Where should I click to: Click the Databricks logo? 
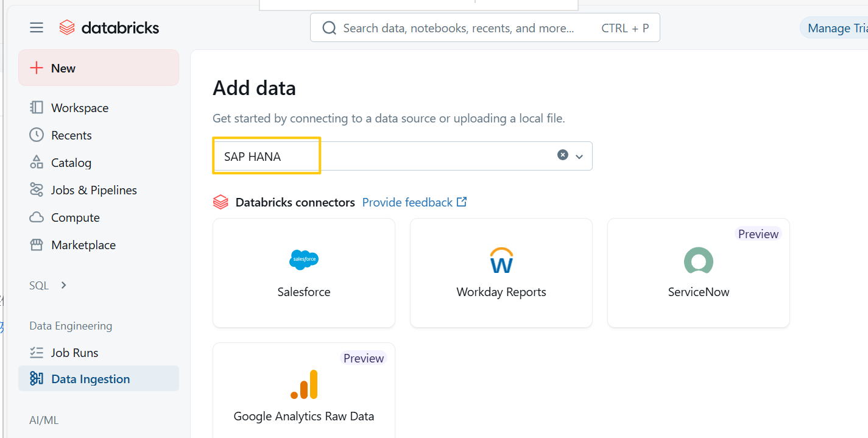[110, 27]
